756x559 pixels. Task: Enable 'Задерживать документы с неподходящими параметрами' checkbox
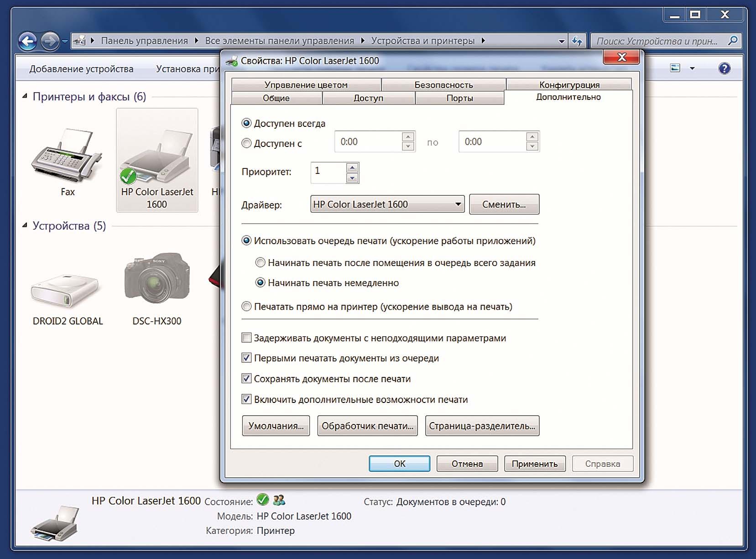click(x=246, y=338)
